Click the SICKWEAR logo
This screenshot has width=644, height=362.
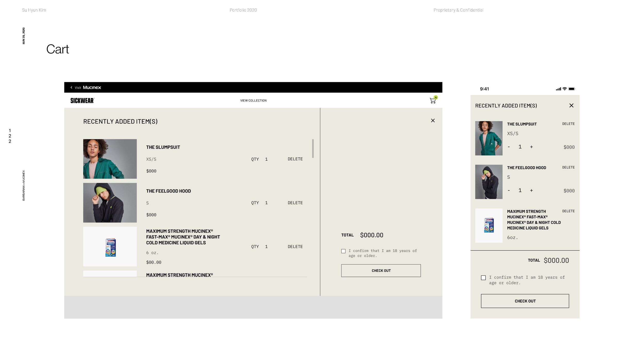click(82, 101)
